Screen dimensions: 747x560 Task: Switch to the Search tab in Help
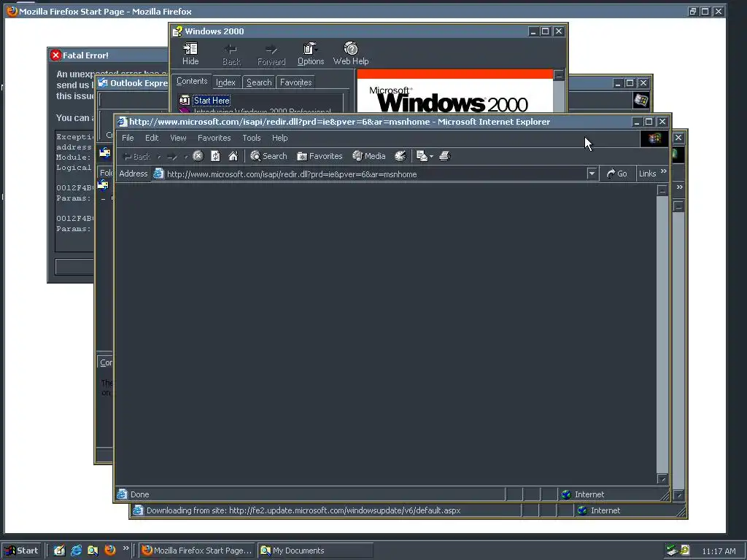click(259, 82)
